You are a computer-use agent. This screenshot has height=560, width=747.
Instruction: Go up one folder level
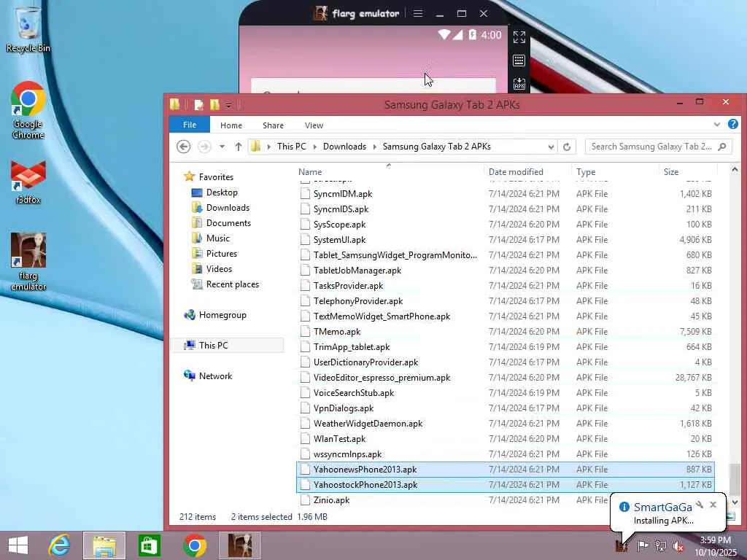click(239, 147)
